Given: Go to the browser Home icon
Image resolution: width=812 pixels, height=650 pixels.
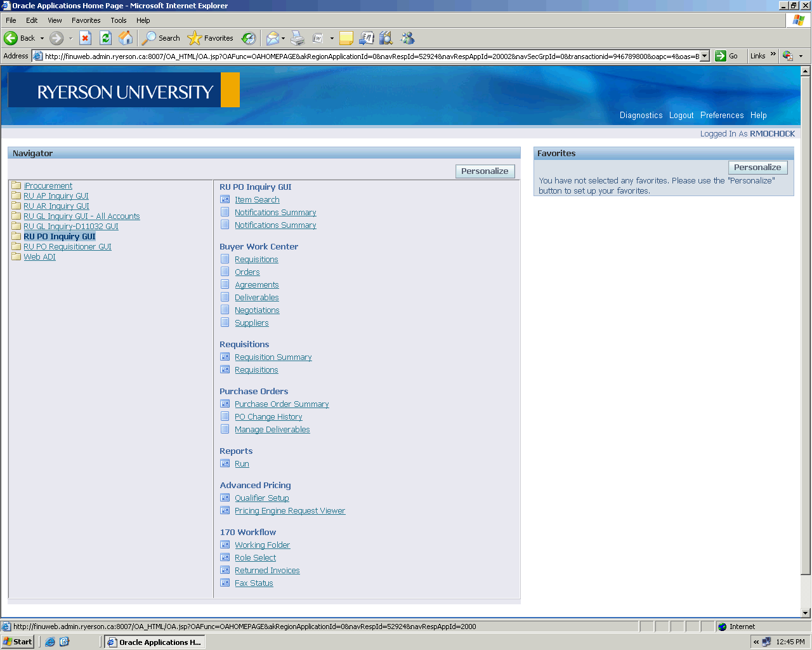Looking at the screenshot, I should coord(126,38).
